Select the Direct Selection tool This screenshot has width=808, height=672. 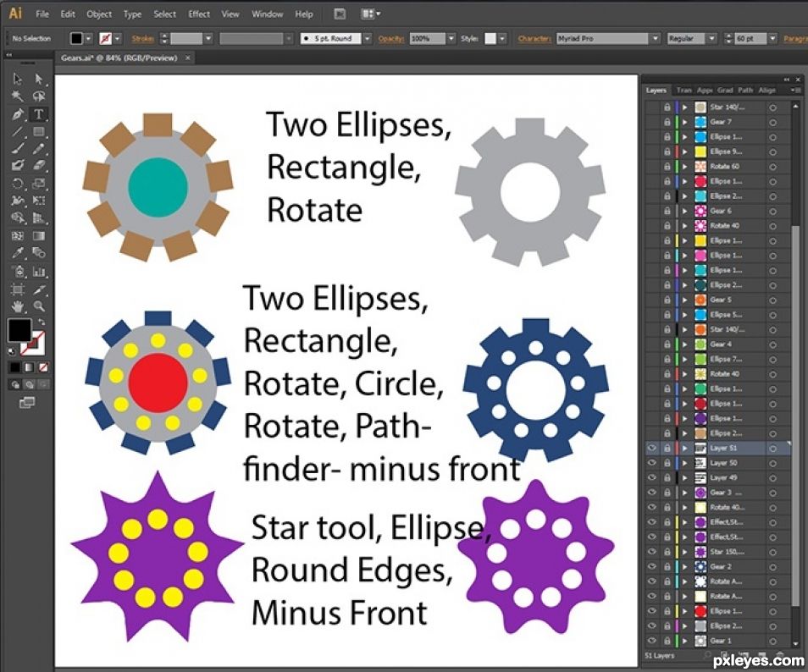39,79
